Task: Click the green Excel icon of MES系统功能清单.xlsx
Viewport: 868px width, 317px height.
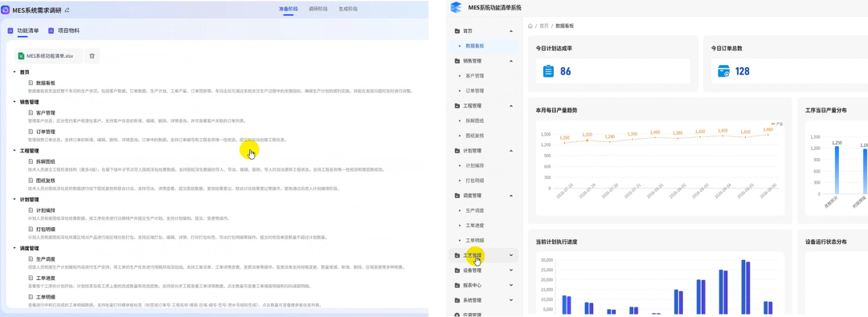Action: pyautogui.click(x=21, y=56)
